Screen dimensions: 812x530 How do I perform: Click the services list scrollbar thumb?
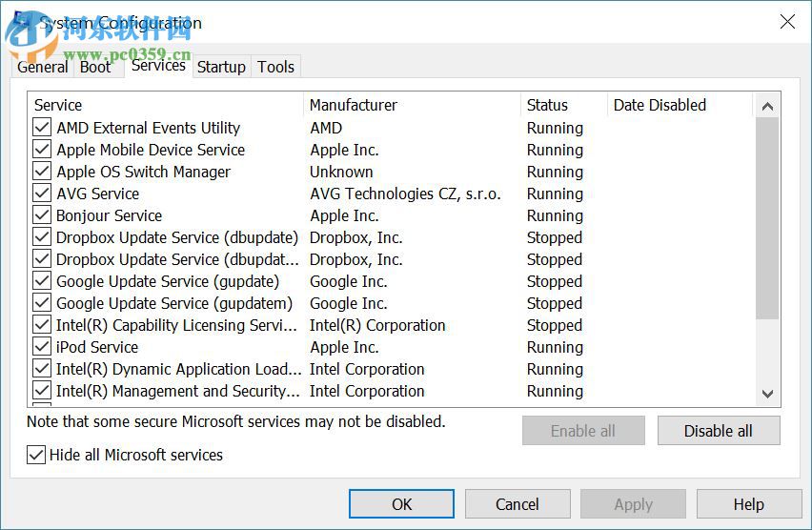tap(767, 218)
